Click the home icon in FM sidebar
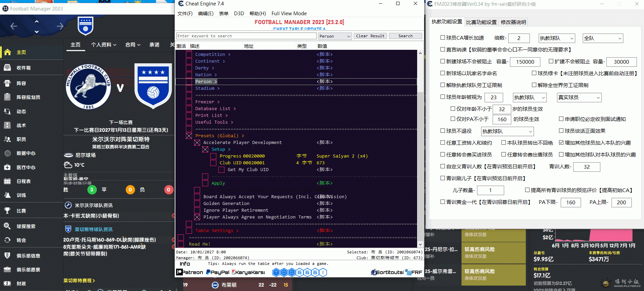644x291 pixels. tap(7, 52)
